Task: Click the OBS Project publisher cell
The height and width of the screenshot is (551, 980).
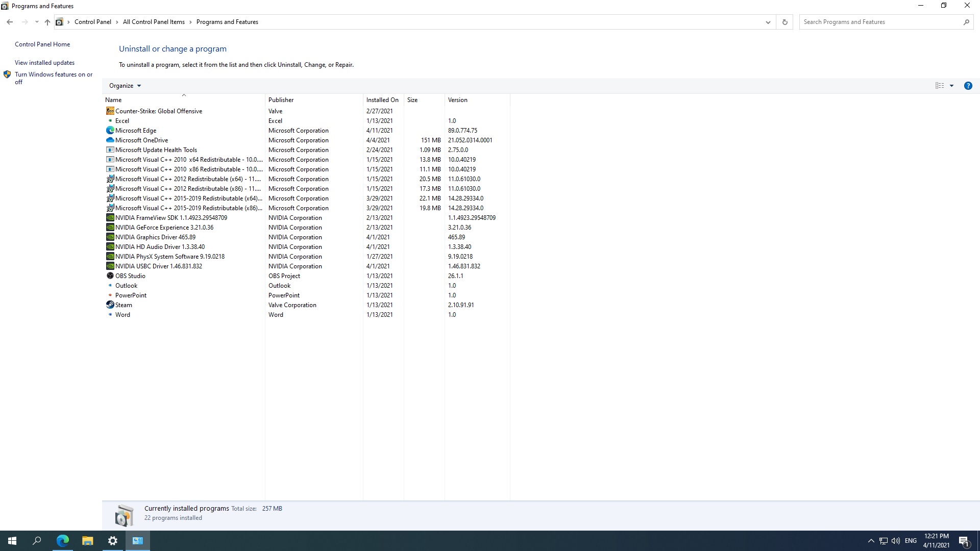Action: coord(284,275)
